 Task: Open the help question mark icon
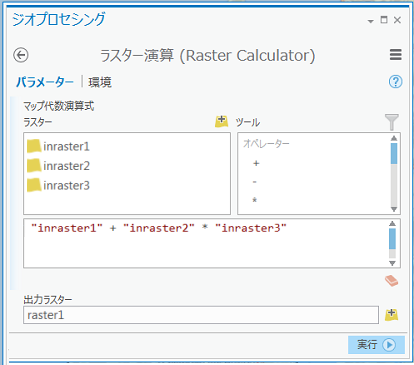click(x=396, y=82)
